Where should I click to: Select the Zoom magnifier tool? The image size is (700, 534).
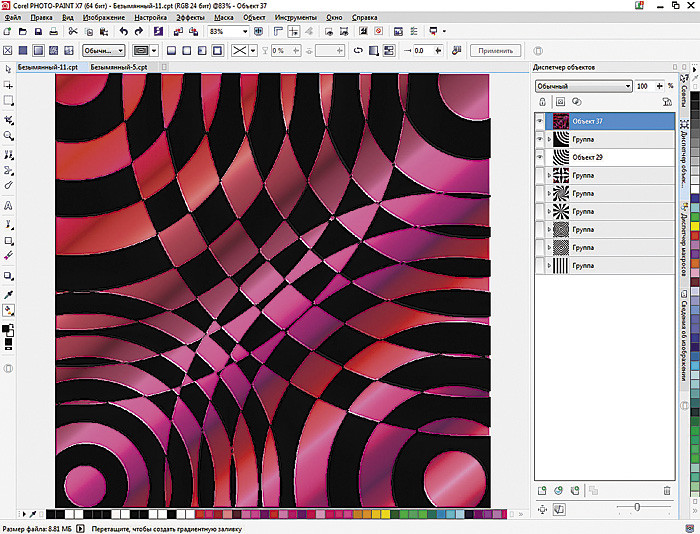(x=9, y=135)
